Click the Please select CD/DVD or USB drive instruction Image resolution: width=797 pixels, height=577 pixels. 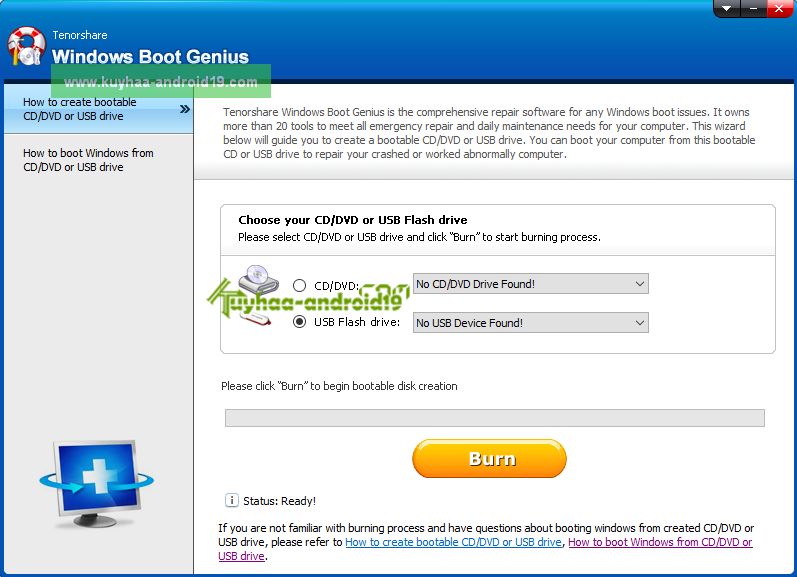pos(419,237)
